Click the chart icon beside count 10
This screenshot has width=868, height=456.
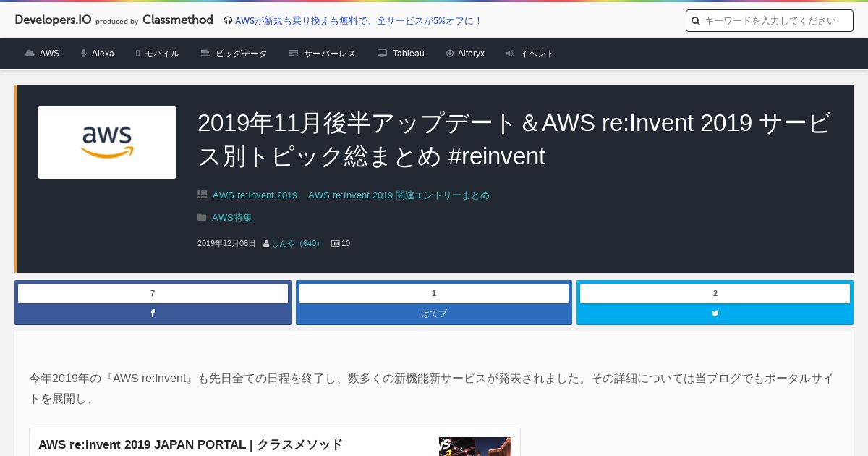coord(336,244)
